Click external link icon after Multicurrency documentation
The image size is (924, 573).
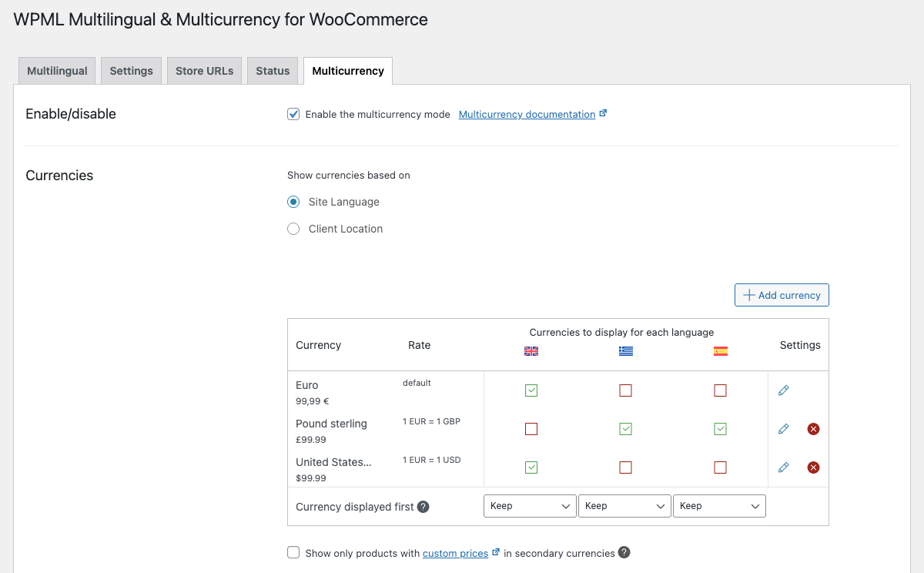603,113
